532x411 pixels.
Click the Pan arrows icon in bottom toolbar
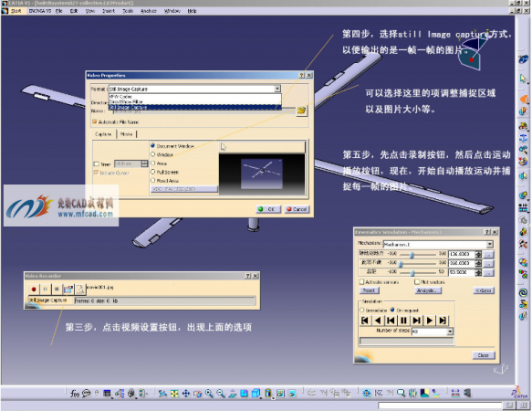pyautogui.click(x=186, y=394)
